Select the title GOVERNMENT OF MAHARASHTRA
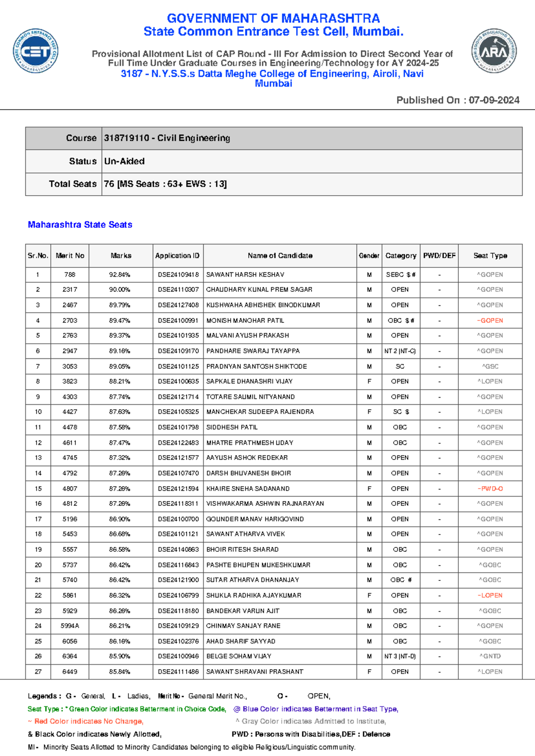Viewport: 535px width, 756px height. (x=273, y=18)
